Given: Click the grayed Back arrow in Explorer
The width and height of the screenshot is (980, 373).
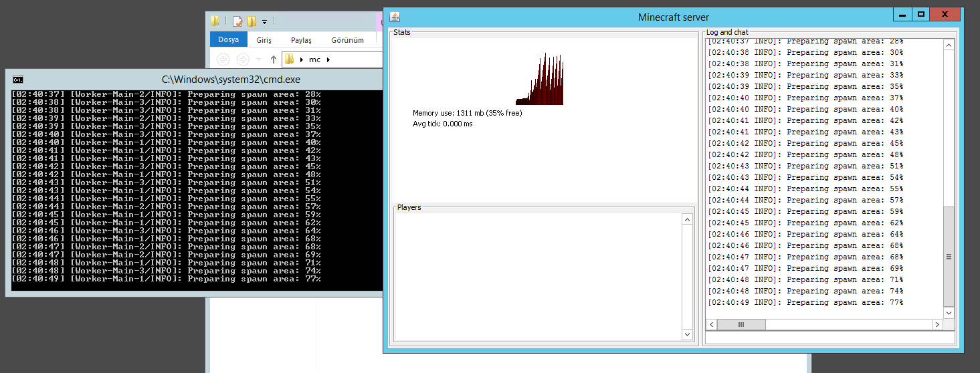Looking at the screenshot, I should pyautogui.click(x=223, y=59).
